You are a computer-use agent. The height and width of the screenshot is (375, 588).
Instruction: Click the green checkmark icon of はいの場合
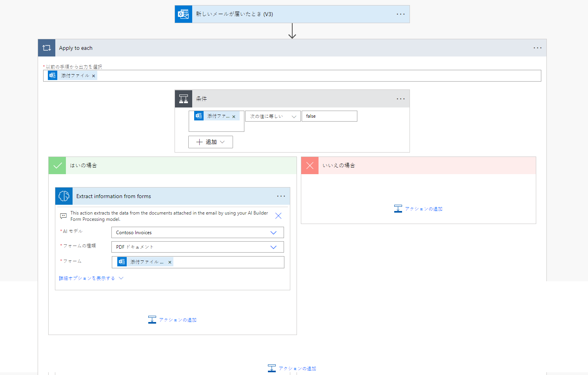pyautogui.click(x=57, y=166)
